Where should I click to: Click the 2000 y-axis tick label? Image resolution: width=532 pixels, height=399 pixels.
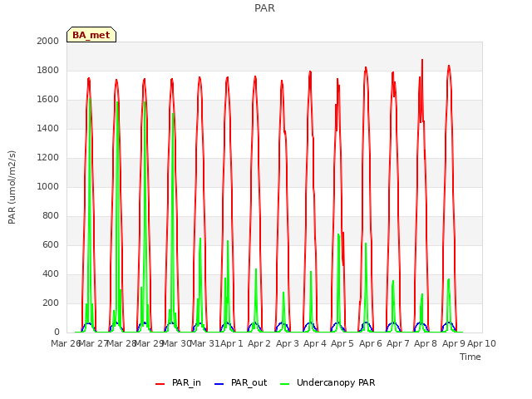[x=48, y=41]
